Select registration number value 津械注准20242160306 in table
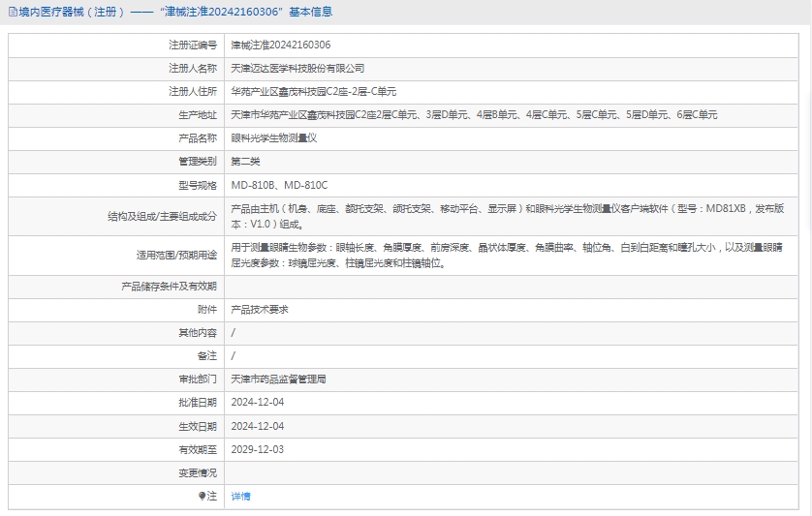 coord(280,45)
